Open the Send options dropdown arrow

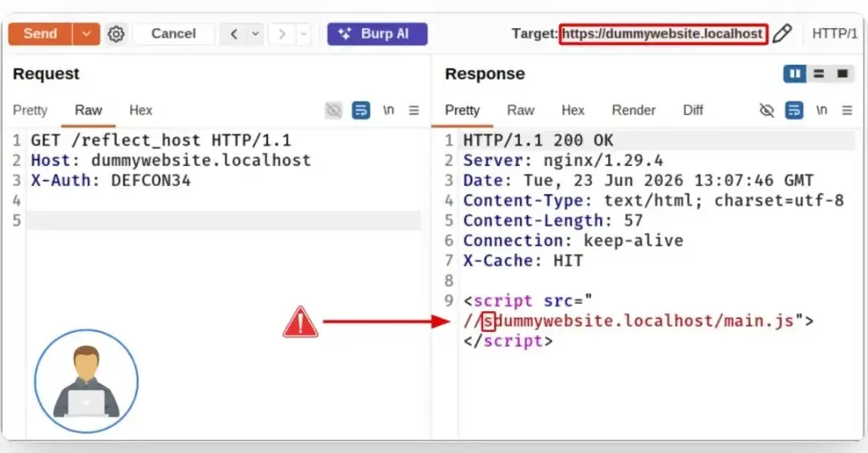pyautogui.click(x=87, y=34)
